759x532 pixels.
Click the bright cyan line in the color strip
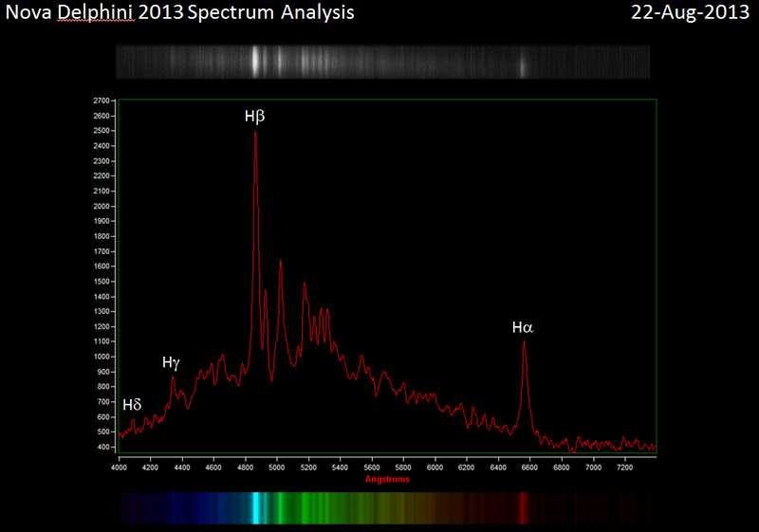pyautogui.click(x=256, y=507)
